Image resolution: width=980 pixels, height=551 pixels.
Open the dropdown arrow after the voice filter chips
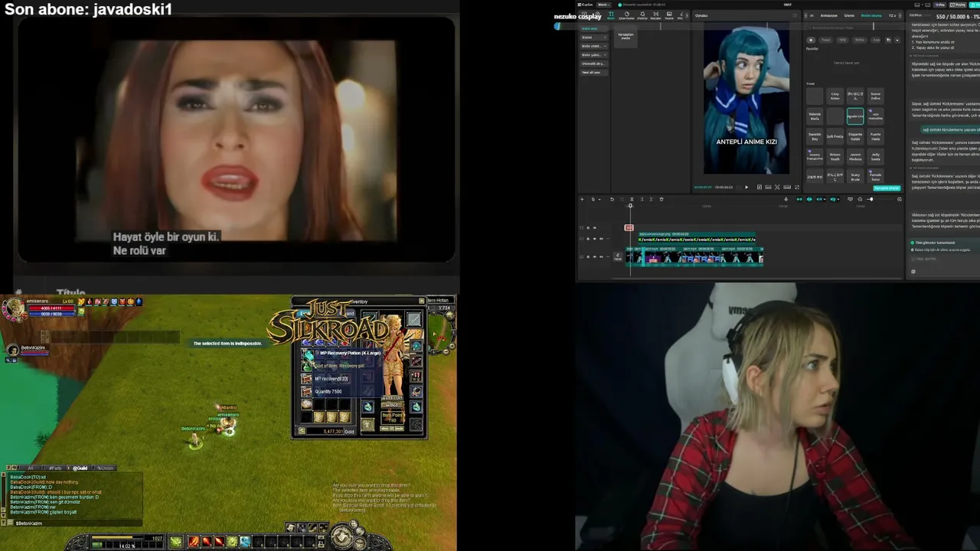point(897,40)
